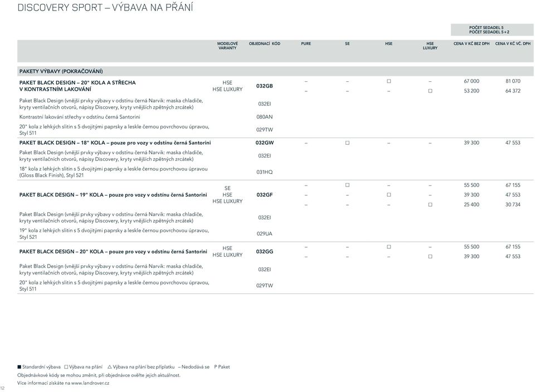This screenshot has width=535, height=392.
Task: Click the Modelové varianty column header
Action: (x=227, y=46)
